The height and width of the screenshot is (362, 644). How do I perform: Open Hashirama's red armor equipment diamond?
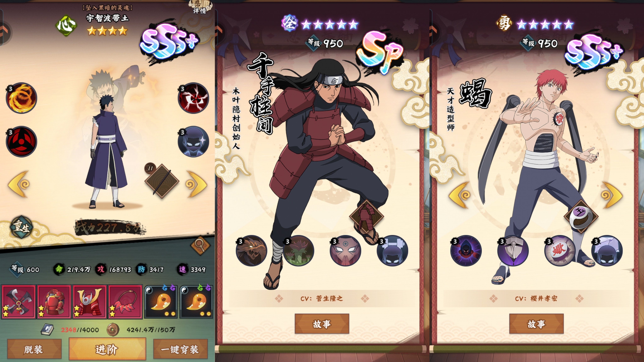click(x=366, y=216)
